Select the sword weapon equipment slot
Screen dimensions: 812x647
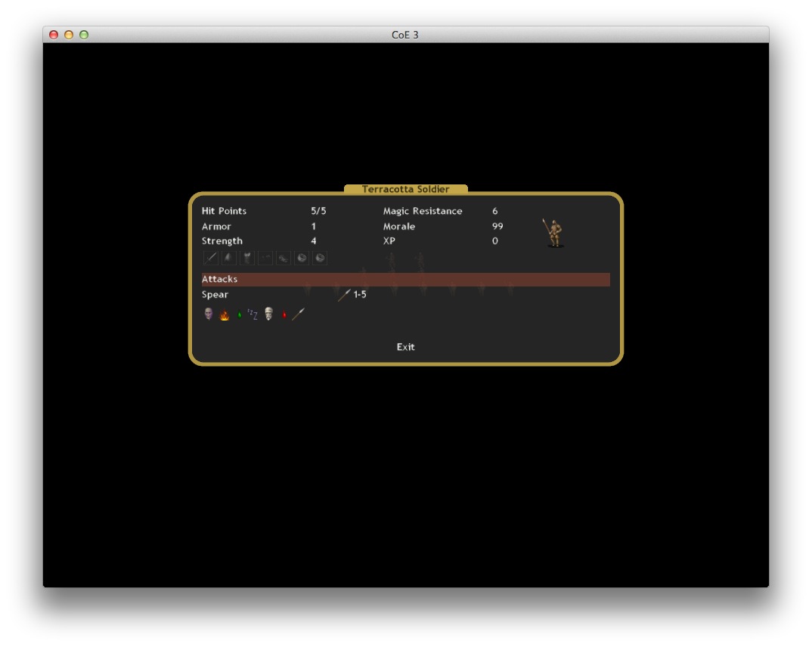click(211, 258)
